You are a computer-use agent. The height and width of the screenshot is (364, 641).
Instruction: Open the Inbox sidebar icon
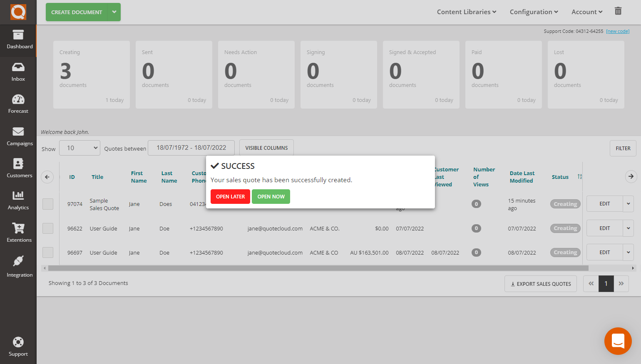click(x=18, y=67)
